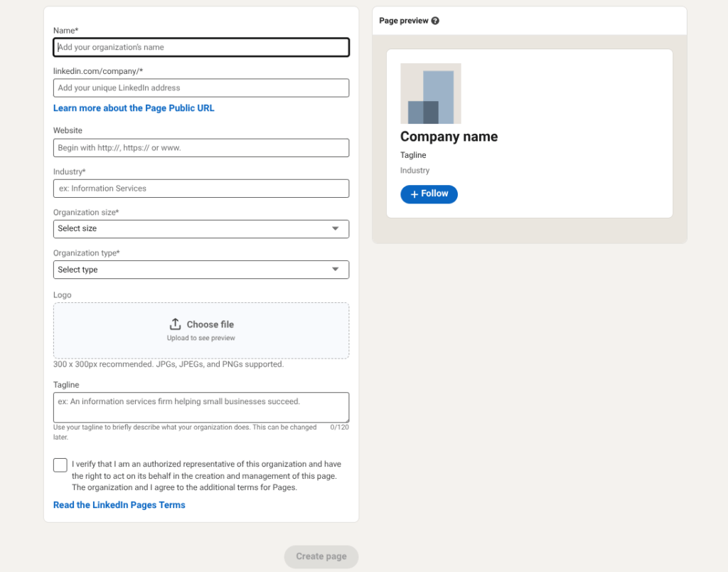The width and height of the screenshot is (728, 572).
Task: Click the Website input field
Action: coord(201,147)
